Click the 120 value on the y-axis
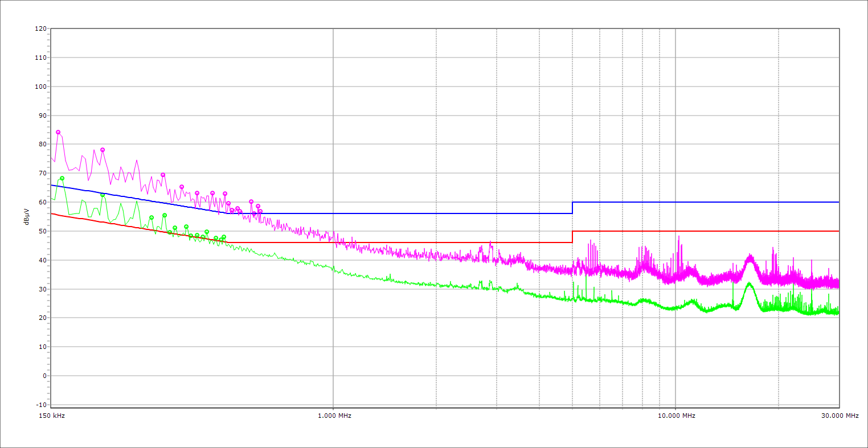Screen dimensions: 868x448 pyautogui.click(x=40, y=28)
